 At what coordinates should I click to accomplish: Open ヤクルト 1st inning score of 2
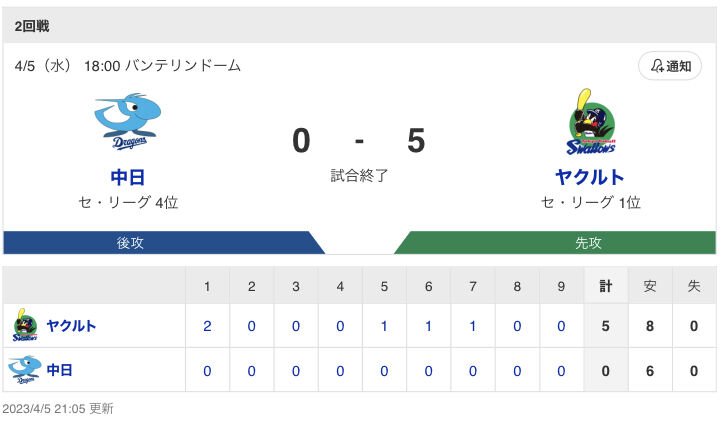click(207, 326)
